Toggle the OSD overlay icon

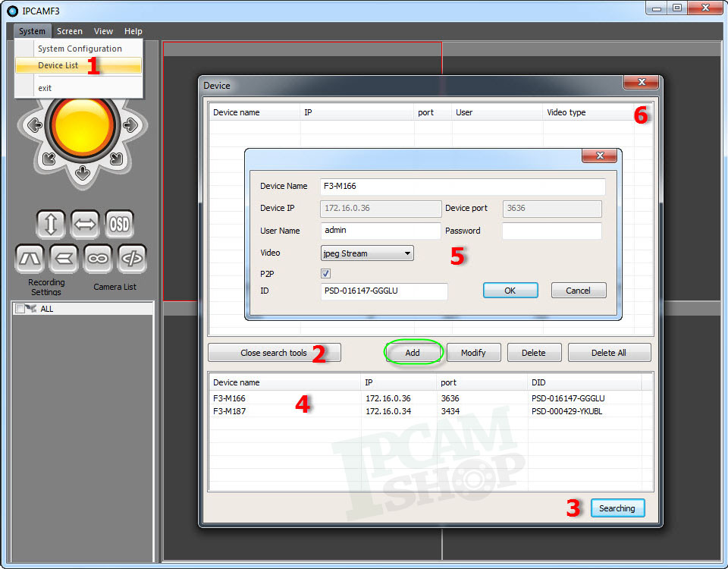[119, 225]
